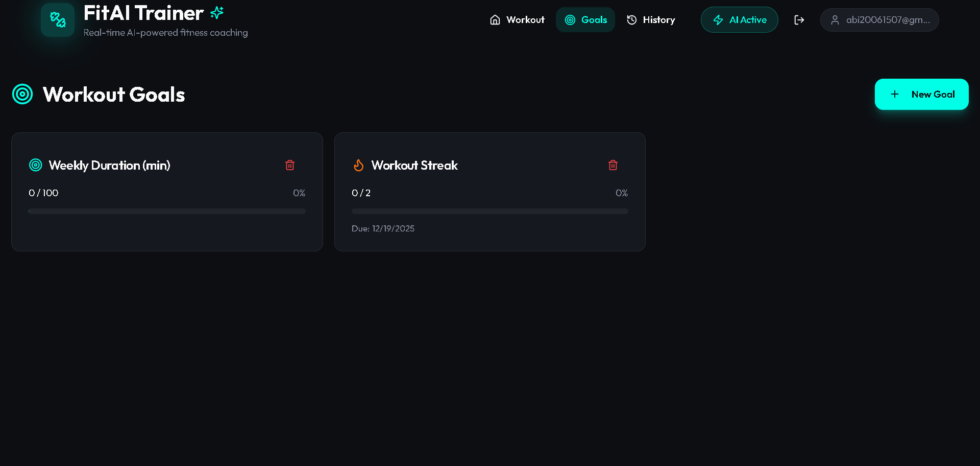The width and height of the screenshot is (980, 466).
Task: Create a New Goal
Action: [922, 94]
